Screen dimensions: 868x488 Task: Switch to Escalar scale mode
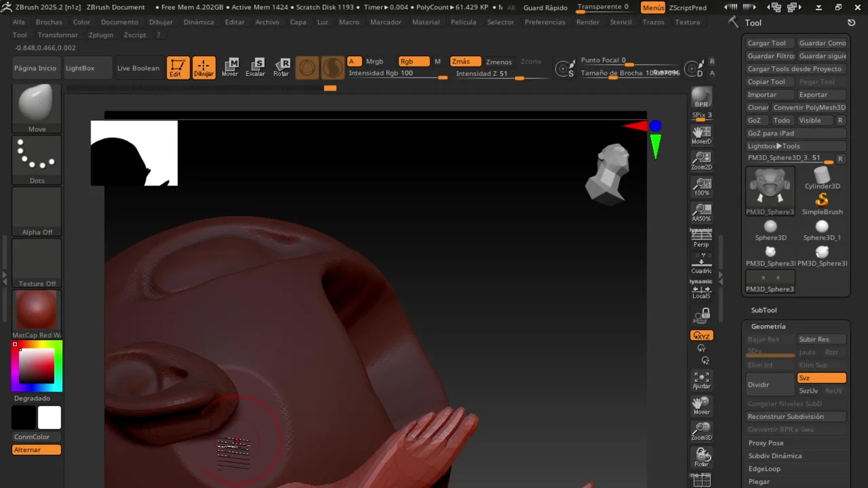click(256, 68)
